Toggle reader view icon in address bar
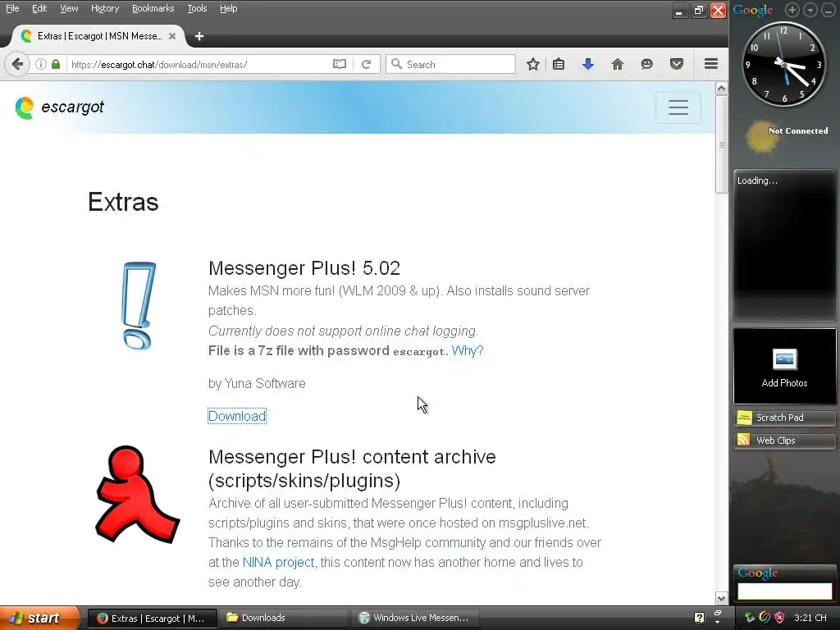This screenshot has height=630, width=840. (340, 64)
